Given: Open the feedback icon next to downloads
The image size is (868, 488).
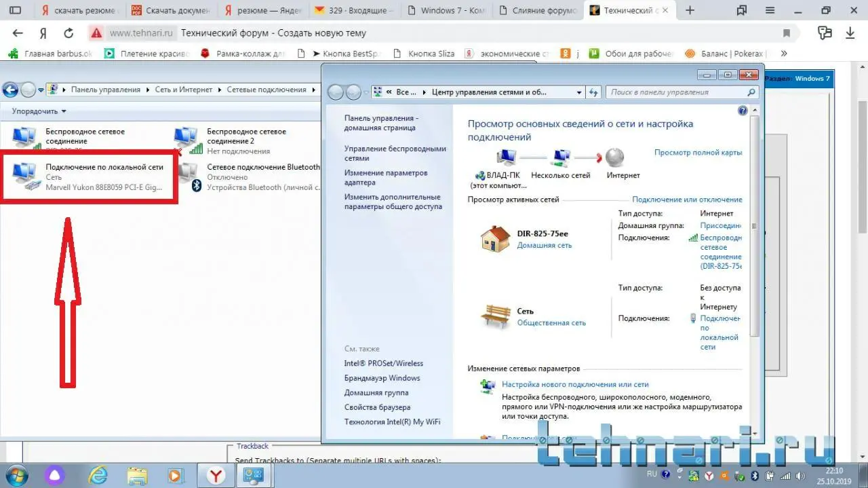Looking at the screenshot, I should [x=825, y=33].
